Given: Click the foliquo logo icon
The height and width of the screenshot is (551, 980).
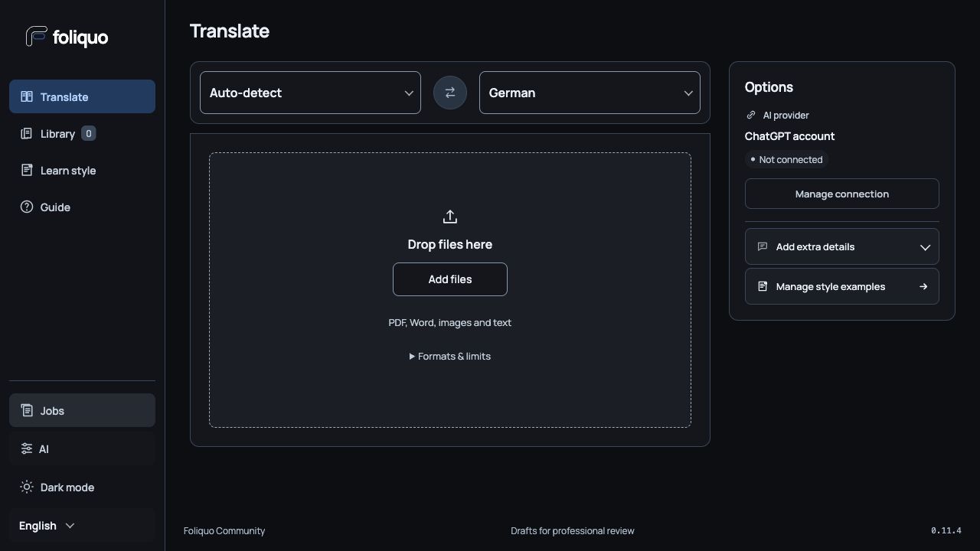Looking at the screenshot, I should (36, 36).
